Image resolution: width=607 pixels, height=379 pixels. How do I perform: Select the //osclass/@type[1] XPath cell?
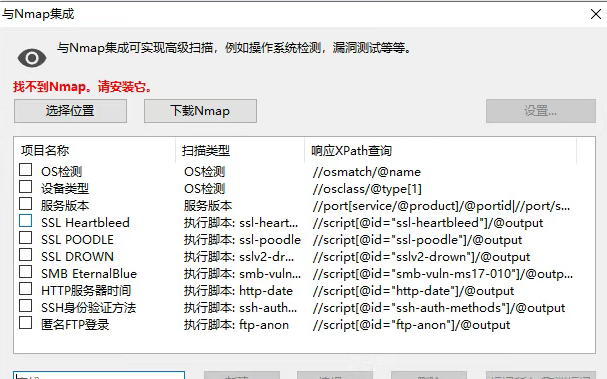367,189
